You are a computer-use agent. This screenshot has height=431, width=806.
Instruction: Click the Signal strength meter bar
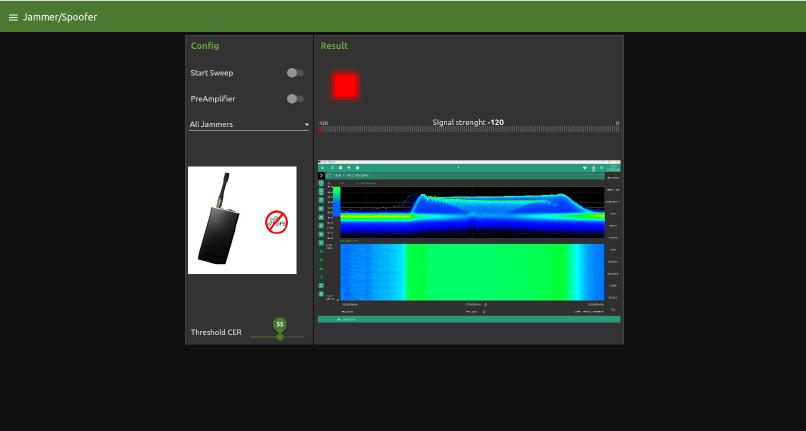(469, 130)
